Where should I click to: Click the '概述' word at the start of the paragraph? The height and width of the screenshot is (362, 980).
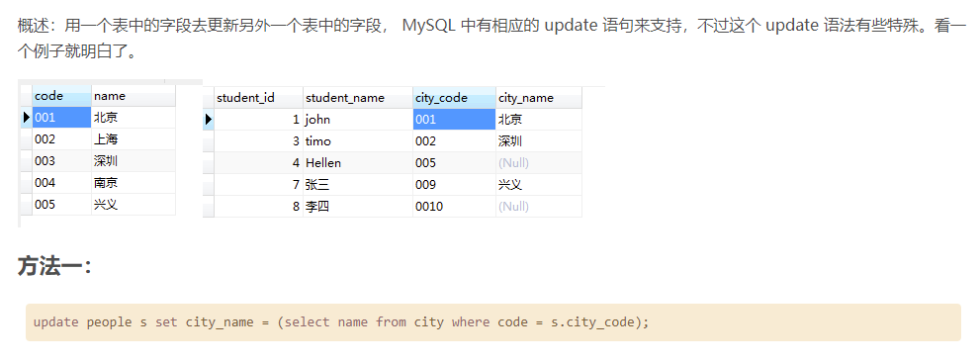point(33,27)
